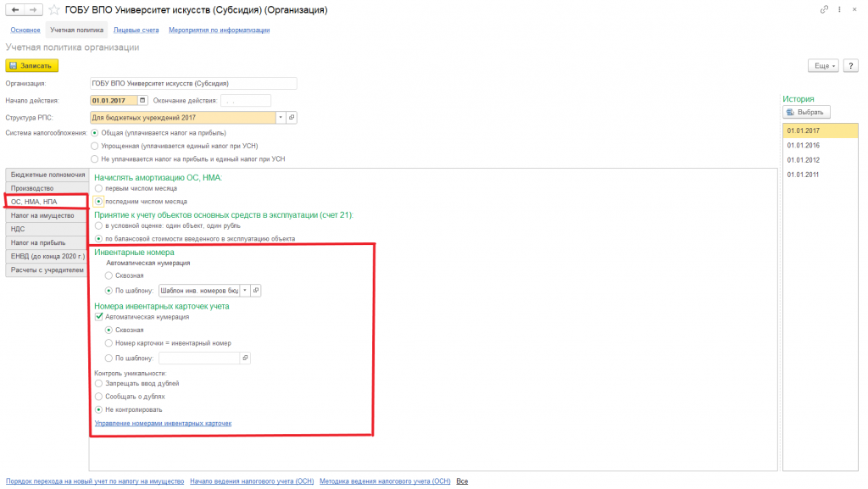Select Сквозная inventory number numbering
The height and width of the screenshot is (489, 868).
pos(108,275)
